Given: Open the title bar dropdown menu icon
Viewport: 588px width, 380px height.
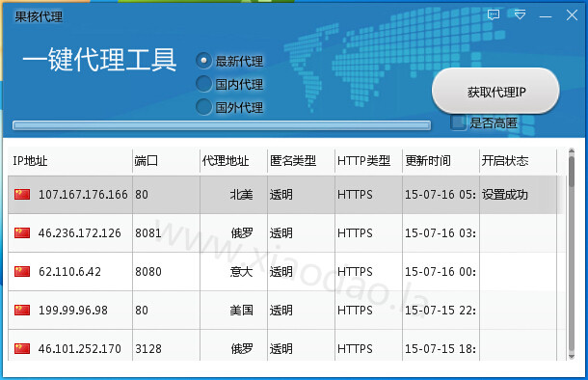Looking at the screenshot, I should click(x=520, y=14).
